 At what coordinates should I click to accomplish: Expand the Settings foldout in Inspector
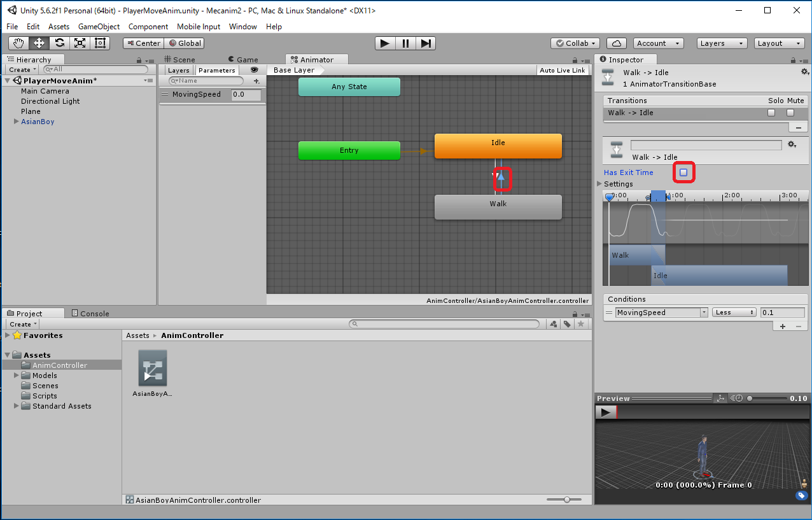[600, 184]
